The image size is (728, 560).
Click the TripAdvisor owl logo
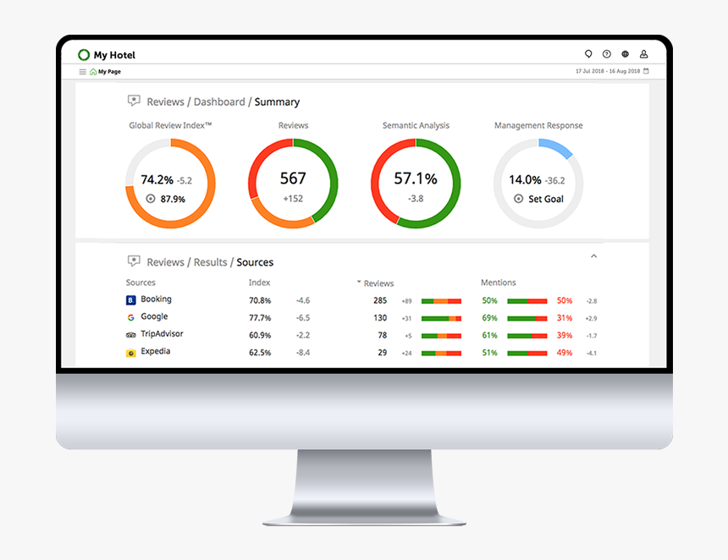(131, 334)
